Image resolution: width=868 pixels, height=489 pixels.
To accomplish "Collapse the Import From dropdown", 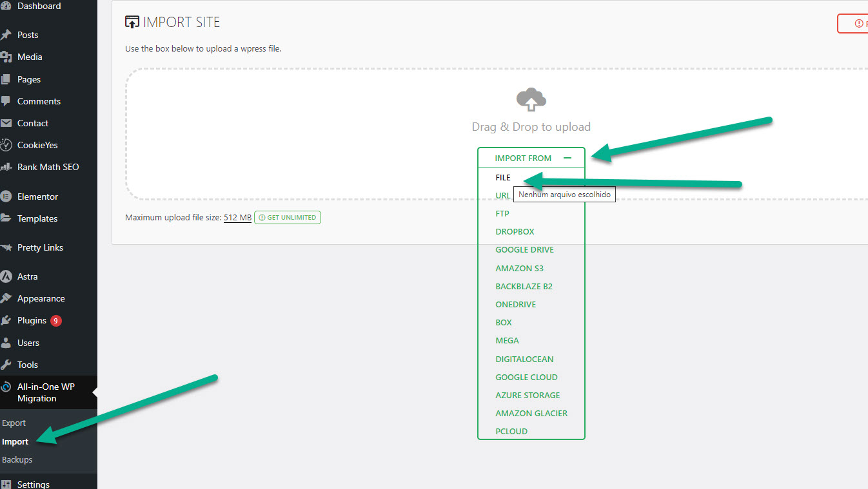I will click(531, 158).
